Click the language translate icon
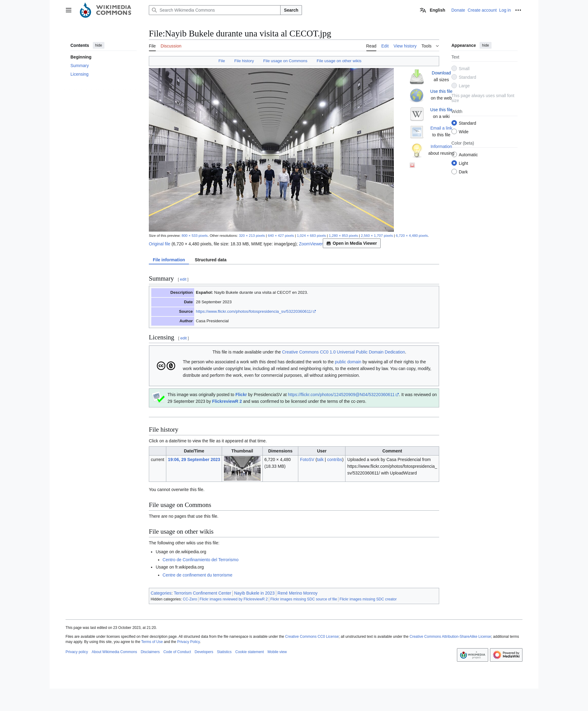 point(422,10)
